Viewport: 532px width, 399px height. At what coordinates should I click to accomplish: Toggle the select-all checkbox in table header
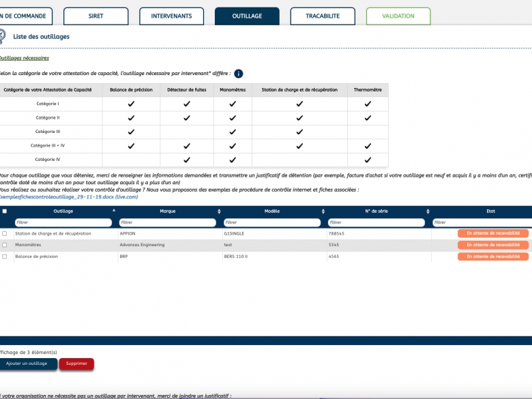pyautogui.click(x=4, y=211)
